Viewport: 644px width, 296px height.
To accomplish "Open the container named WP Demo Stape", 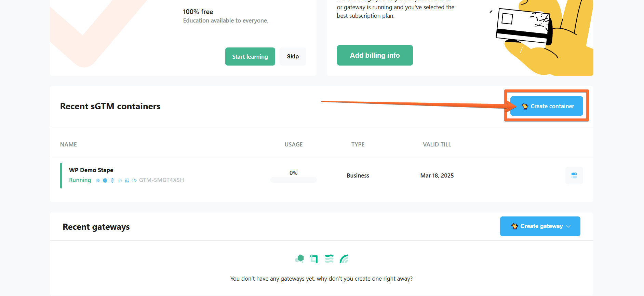I will point(91,170).
